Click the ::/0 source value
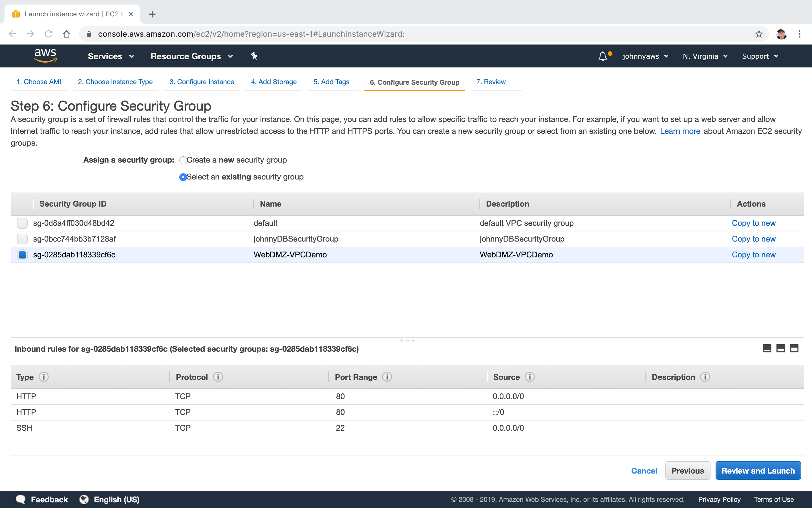Viewport: 812px width, 508px height. (x=498, y=412)
